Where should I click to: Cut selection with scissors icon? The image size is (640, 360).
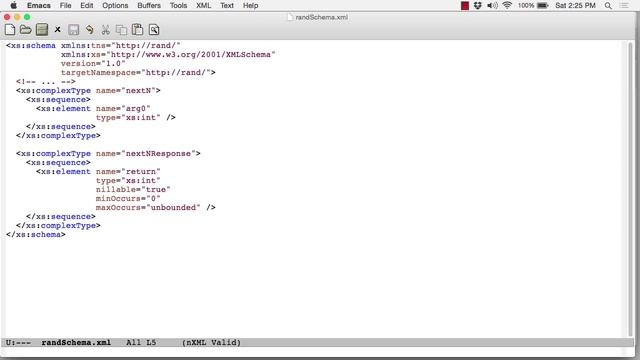[105, 29]
